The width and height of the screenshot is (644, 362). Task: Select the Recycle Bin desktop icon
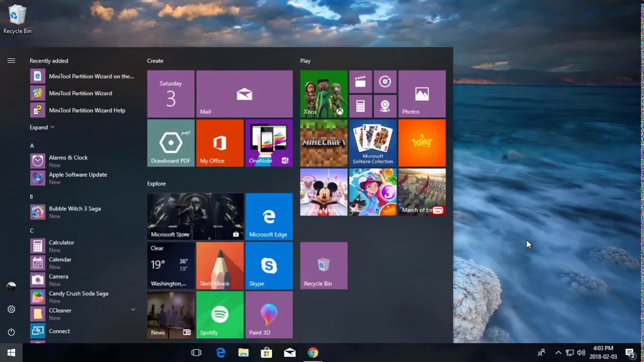17,20
